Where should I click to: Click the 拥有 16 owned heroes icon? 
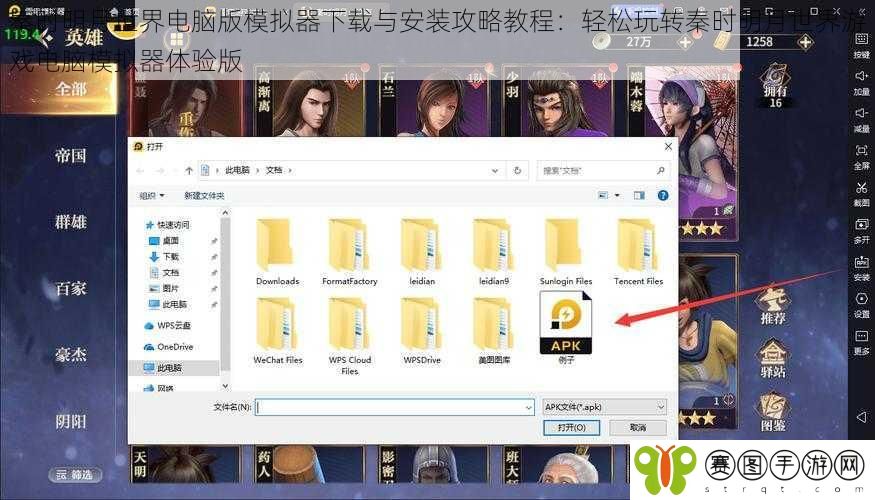click(775, 85)
